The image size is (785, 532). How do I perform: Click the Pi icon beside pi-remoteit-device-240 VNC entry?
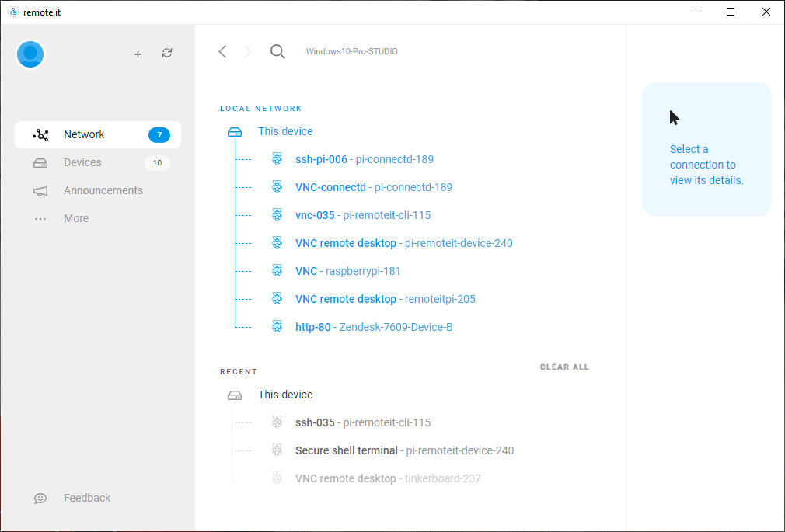point(277,243)
